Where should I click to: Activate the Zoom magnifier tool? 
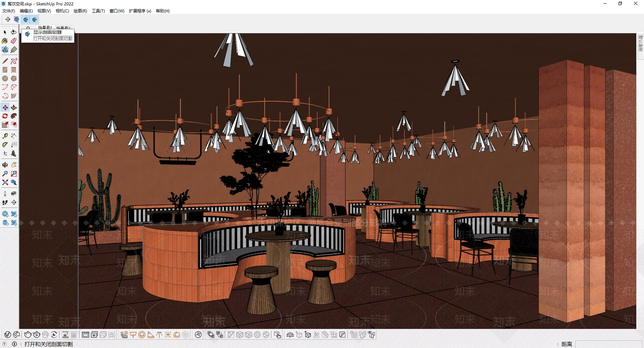point(5,174)
